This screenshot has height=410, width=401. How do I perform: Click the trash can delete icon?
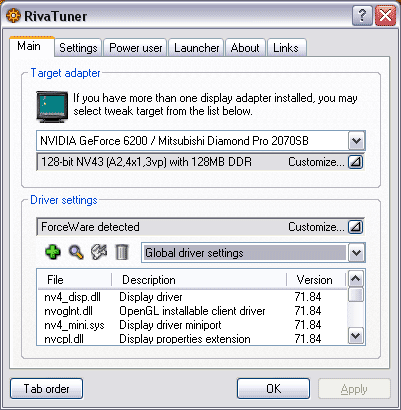click(122, 252)
